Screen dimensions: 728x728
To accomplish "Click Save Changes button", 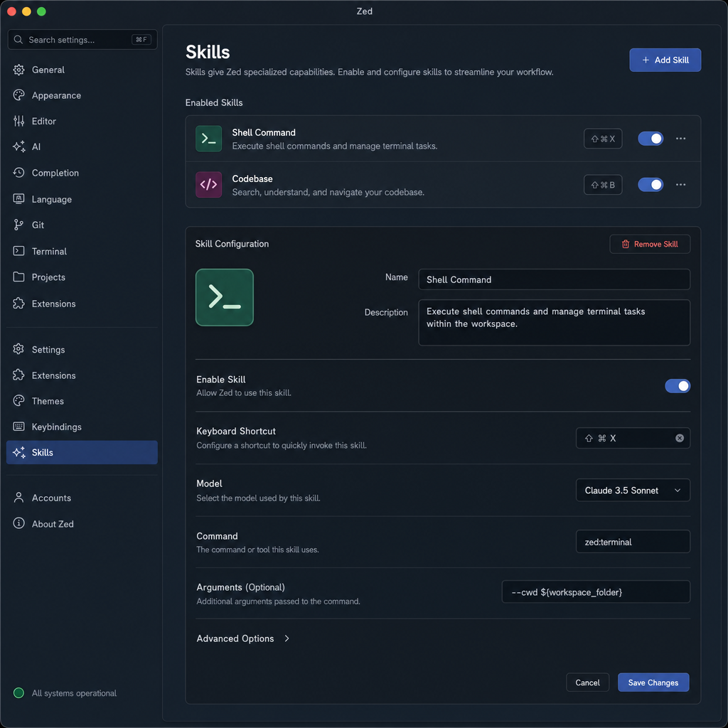I will click(653, 682).
